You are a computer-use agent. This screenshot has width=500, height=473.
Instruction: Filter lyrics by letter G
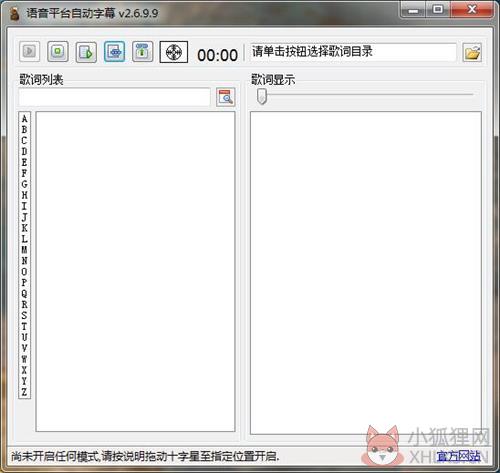[x=24, y=184]
